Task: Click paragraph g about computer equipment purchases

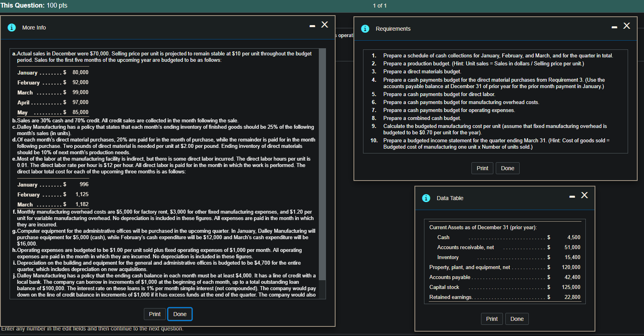Action: [x=164, y=237]
